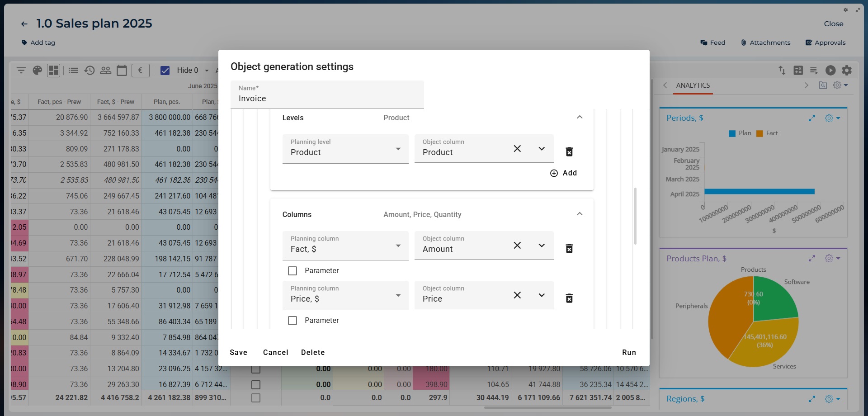Viewport: 868px width, 416px height.
Task: Click the Add tag icon
Action: [24, 43]
